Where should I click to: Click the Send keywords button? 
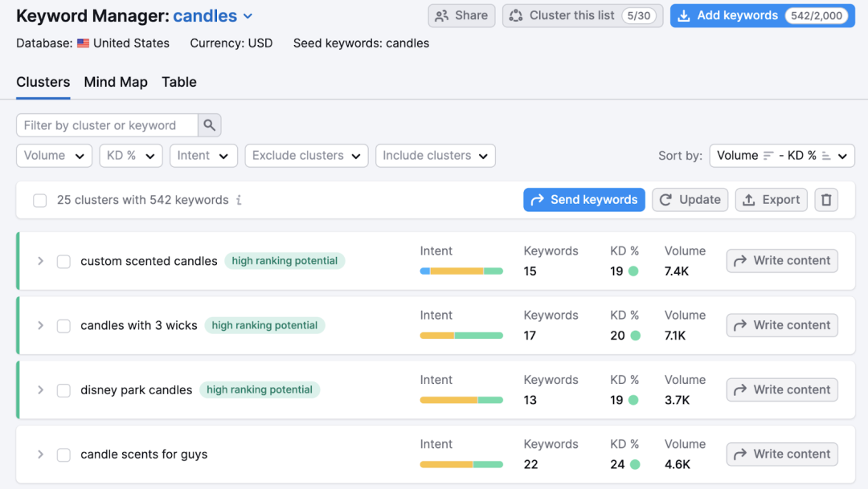coord(584,200)
